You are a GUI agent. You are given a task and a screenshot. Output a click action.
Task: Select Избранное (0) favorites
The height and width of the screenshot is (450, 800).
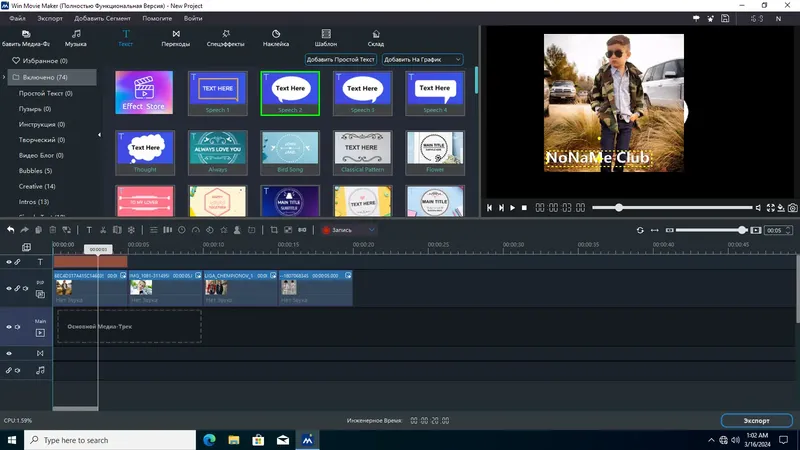tap(40, 61)
